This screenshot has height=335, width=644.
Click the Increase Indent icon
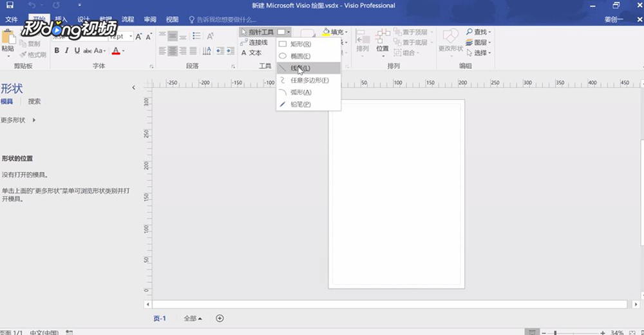(231, 51)
